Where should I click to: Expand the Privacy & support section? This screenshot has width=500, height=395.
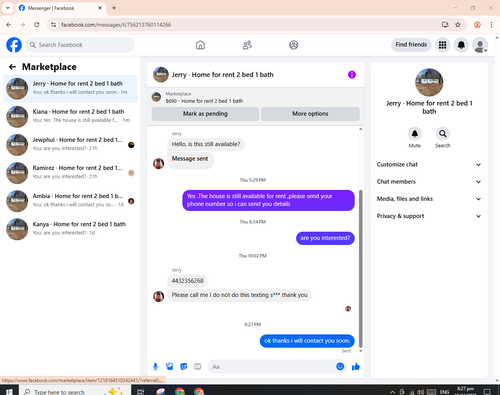tap(429, 216)
